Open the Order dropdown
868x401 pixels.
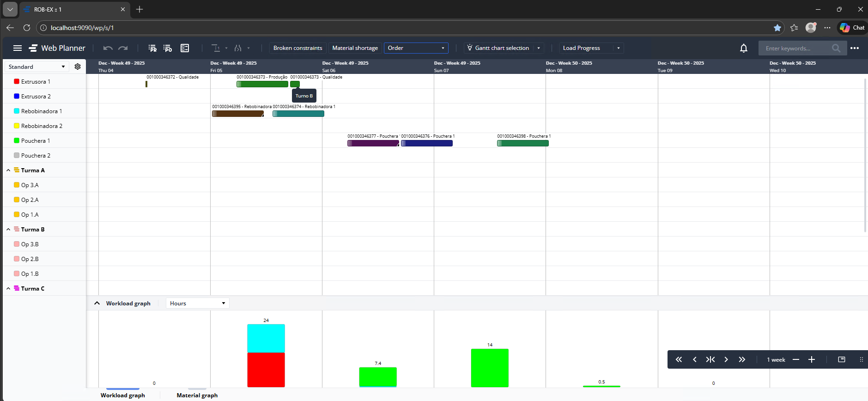(x=416, y=48)
